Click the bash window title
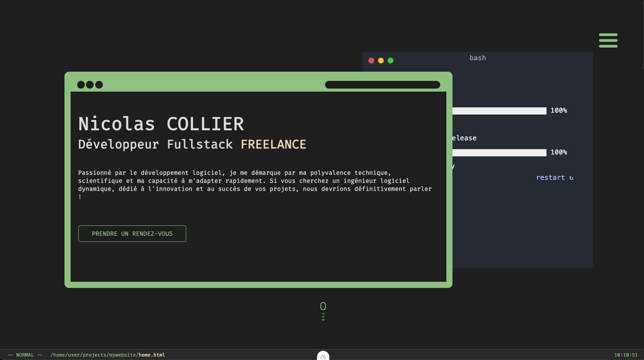 [478, 58]
